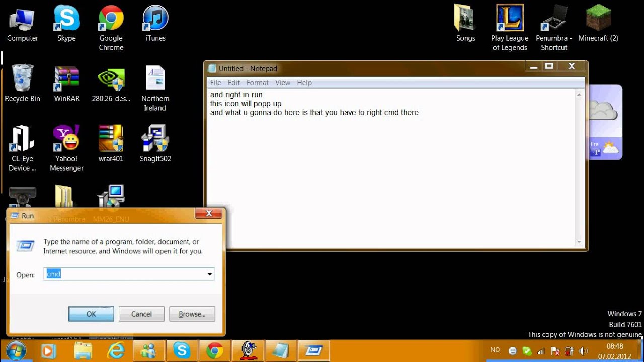Screen dimensions: 644x362
Task: Maximize the Notepad window
Action: coord(549,66)
